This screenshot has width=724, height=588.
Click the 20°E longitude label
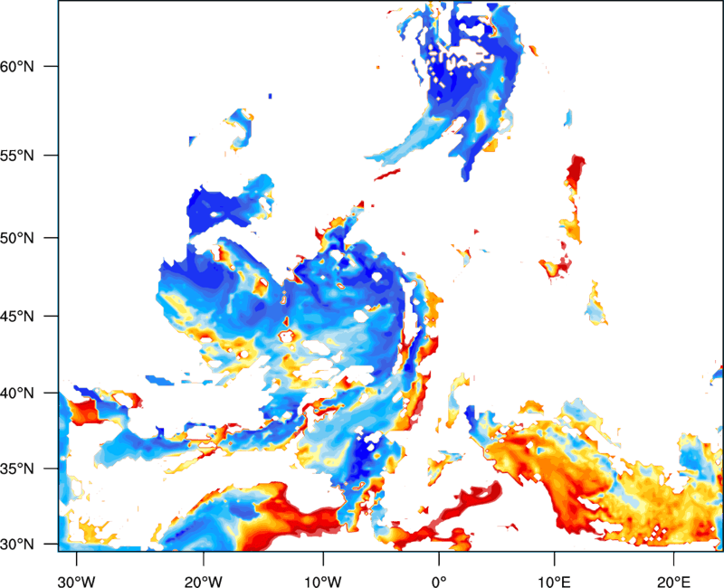[x=673, y=582]
